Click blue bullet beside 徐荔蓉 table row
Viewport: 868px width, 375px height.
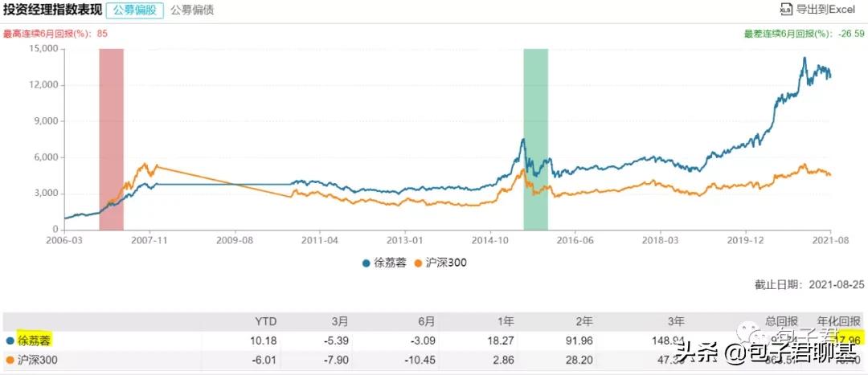9,340
